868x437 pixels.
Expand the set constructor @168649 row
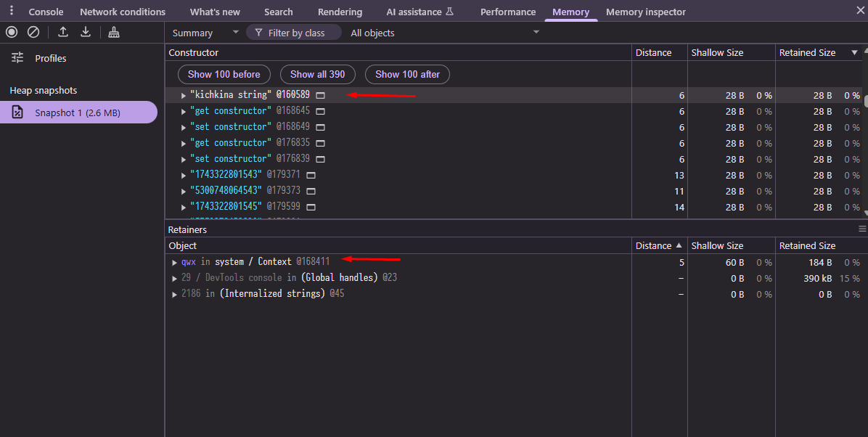183,127
